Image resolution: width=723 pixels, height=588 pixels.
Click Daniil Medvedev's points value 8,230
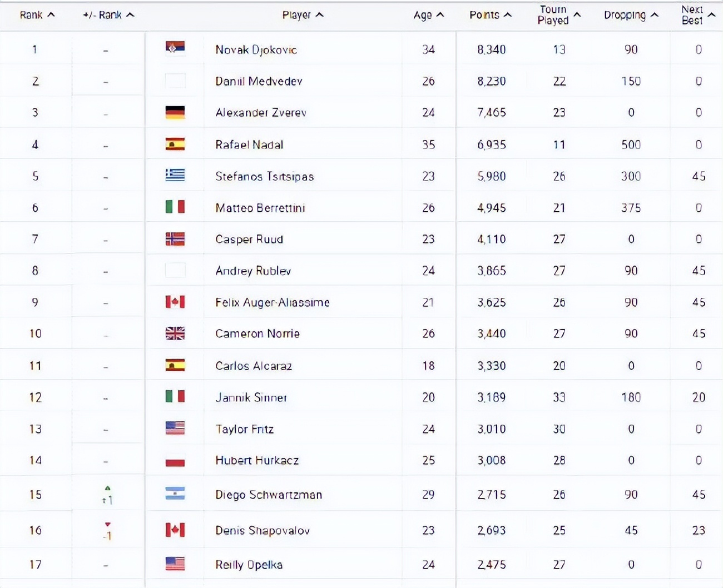point(492,81)
